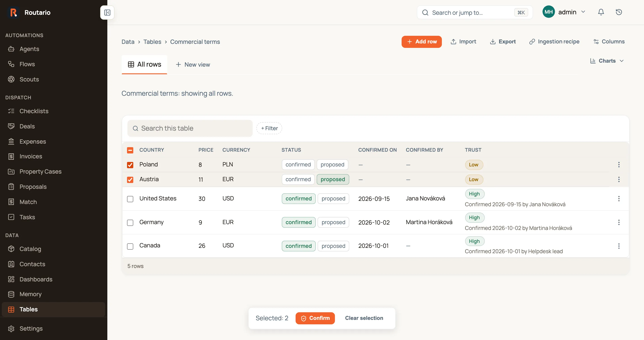The height and width of the screenshot is (340, 644).
Task: Click Clear selection
Action: tap(364, 318)
